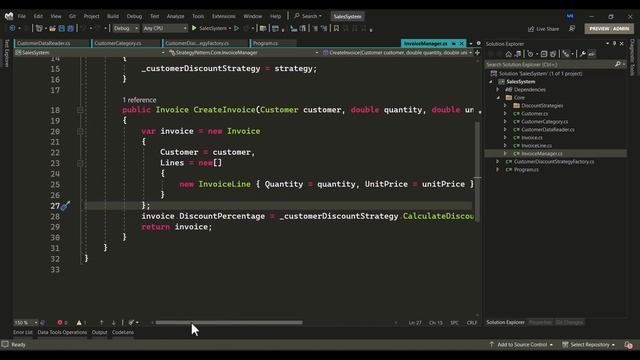The image size is (640, 360).
Task: Open CreateInvoice member navigation dropdown
Action: tap(397, 53)
